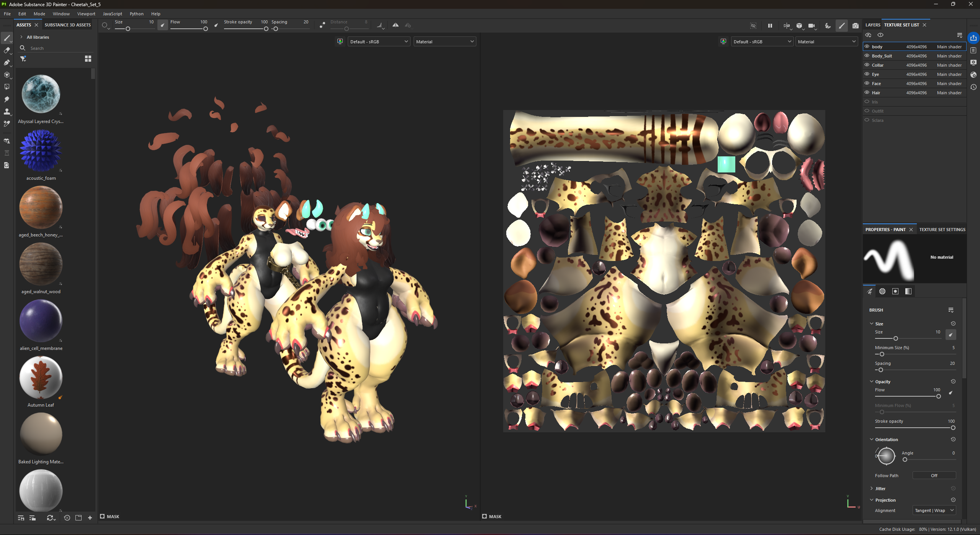Viewport: 980px width, 535px height.
Task: Open the Viewport menu
Action: click(x=86, y=14)
